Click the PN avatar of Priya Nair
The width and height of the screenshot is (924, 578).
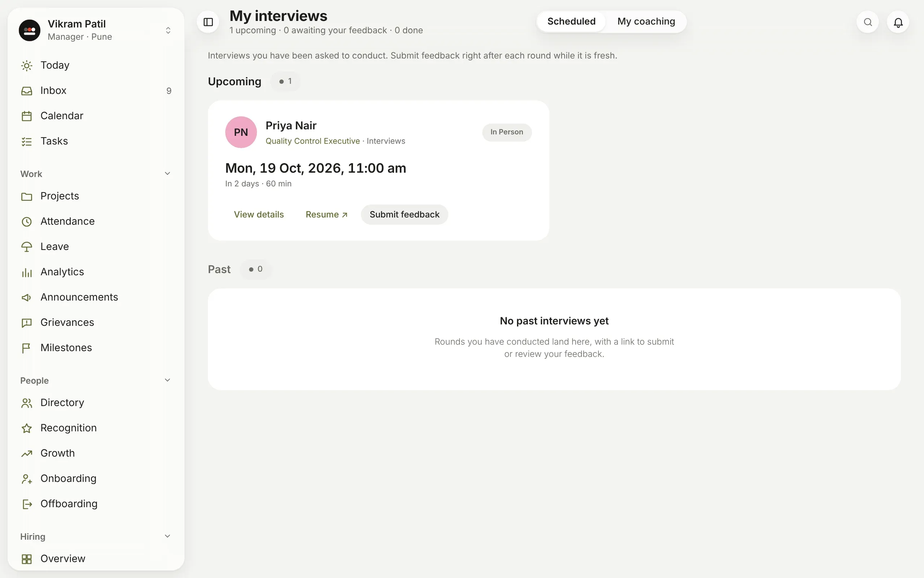pyautogui.click(x=241, y=132)
